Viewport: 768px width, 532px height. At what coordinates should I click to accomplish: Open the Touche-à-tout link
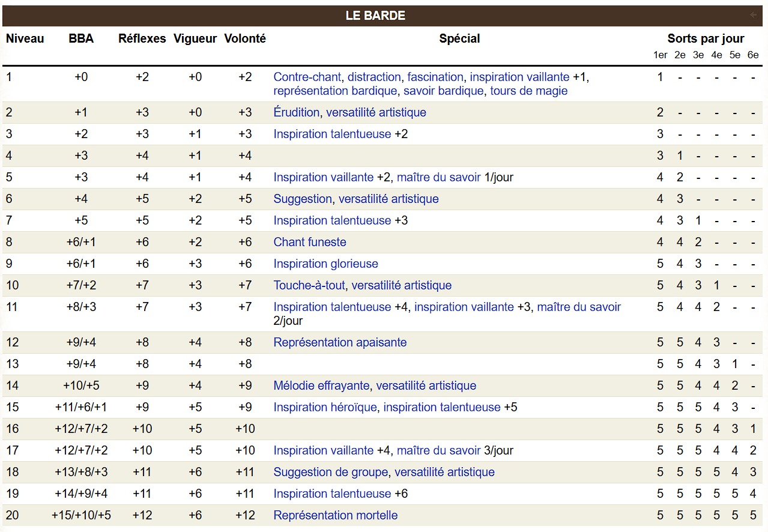click(x=309, y=286)
